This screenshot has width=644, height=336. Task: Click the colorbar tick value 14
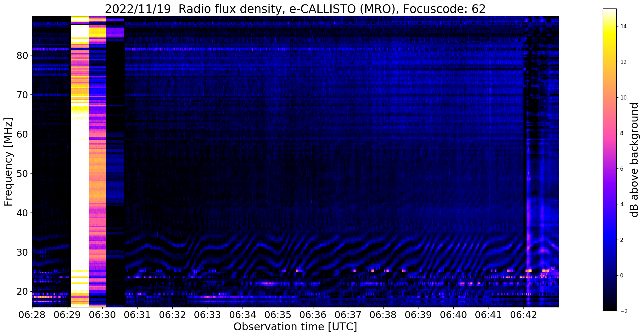click(623, 26)
